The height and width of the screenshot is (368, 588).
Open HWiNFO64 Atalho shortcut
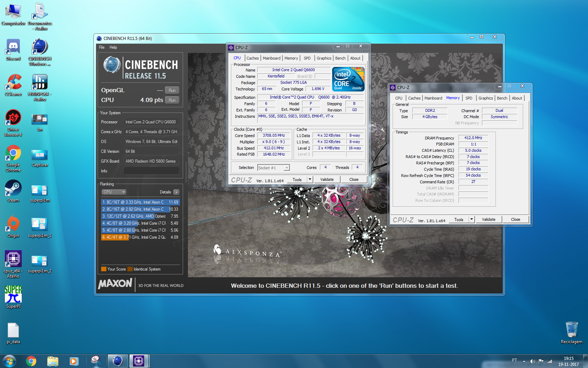click(x=40, y=88)
